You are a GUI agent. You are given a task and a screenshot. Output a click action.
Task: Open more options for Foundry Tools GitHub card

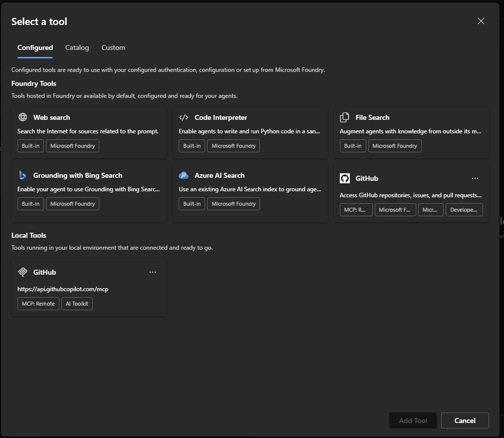475,178
